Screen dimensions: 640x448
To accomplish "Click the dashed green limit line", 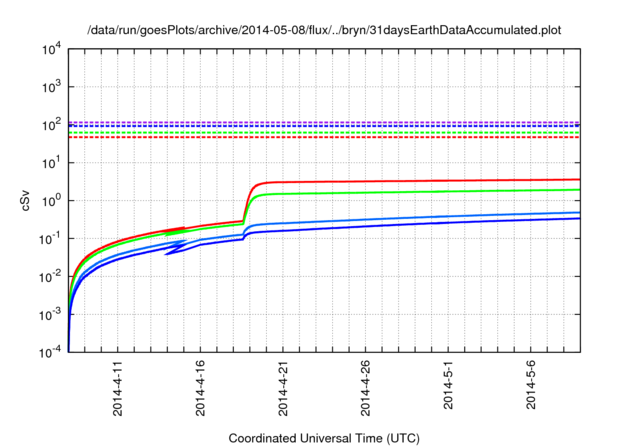I will [x=324, y=133].
